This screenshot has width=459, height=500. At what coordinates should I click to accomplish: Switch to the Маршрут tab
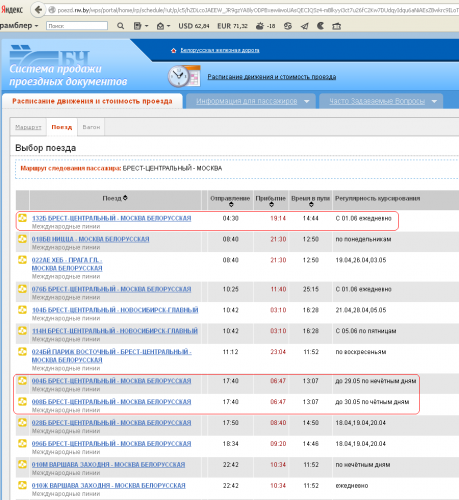point(28,127)
